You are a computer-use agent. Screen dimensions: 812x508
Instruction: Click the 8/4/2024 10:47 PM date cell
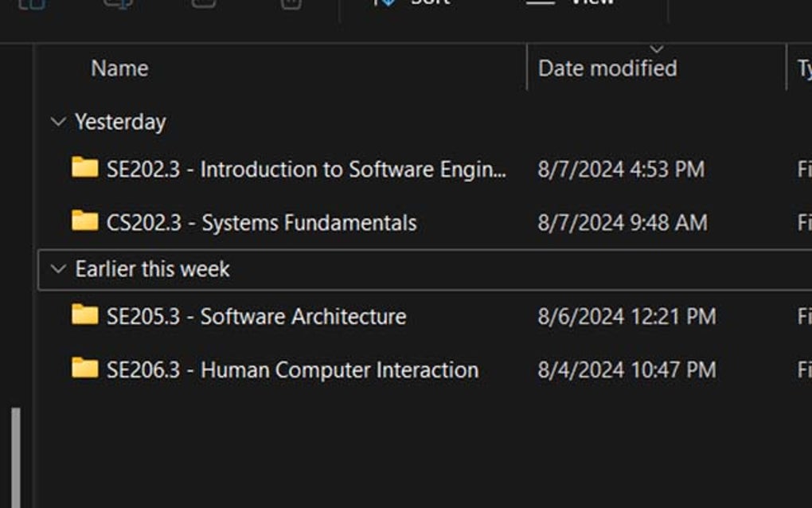[x=627, y=369]
